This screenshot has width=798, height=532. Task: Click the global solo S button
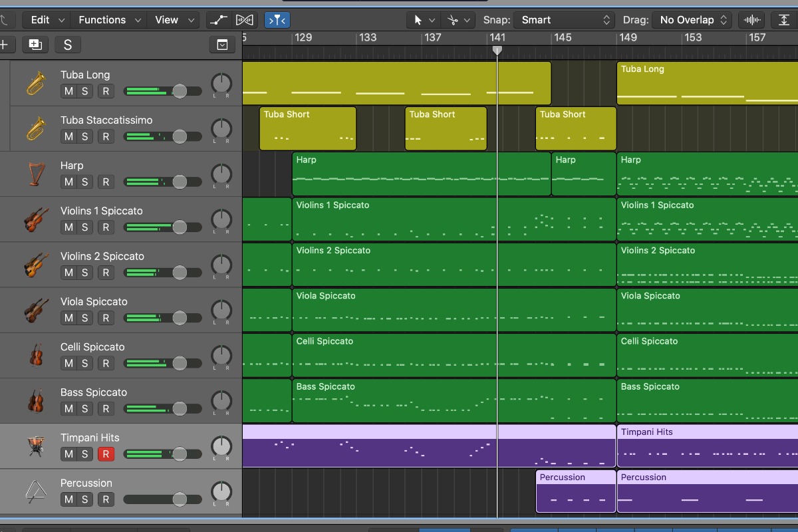tap(68, 45)
